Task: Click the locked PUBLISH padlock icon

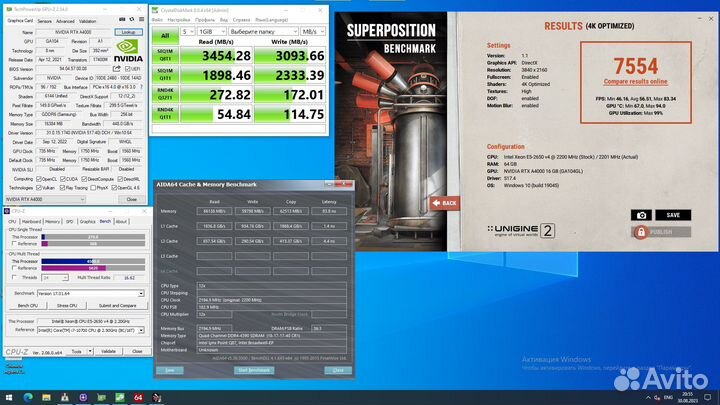Action: (641, 232)
